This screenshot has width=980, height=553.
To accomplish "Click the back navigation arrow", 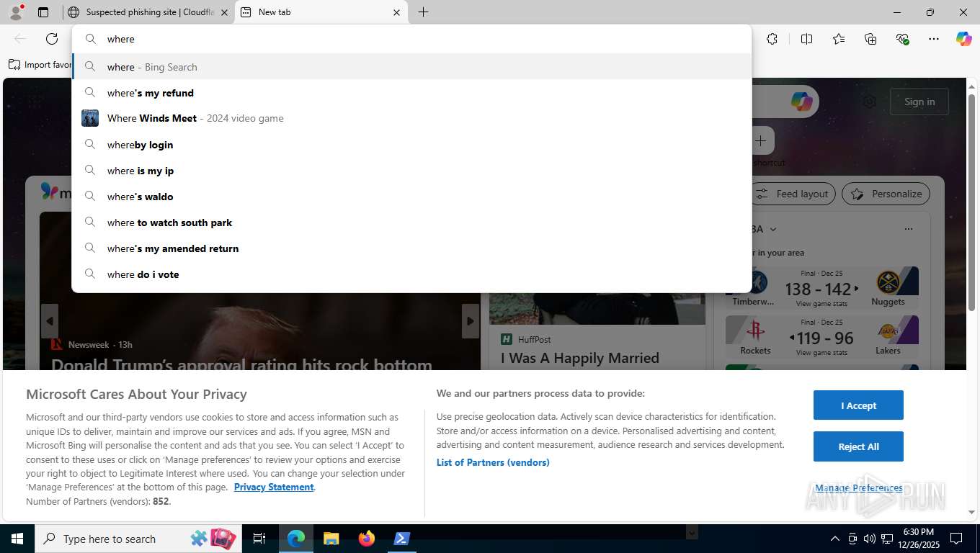I will pyautogui.click(x=20, y=39).
